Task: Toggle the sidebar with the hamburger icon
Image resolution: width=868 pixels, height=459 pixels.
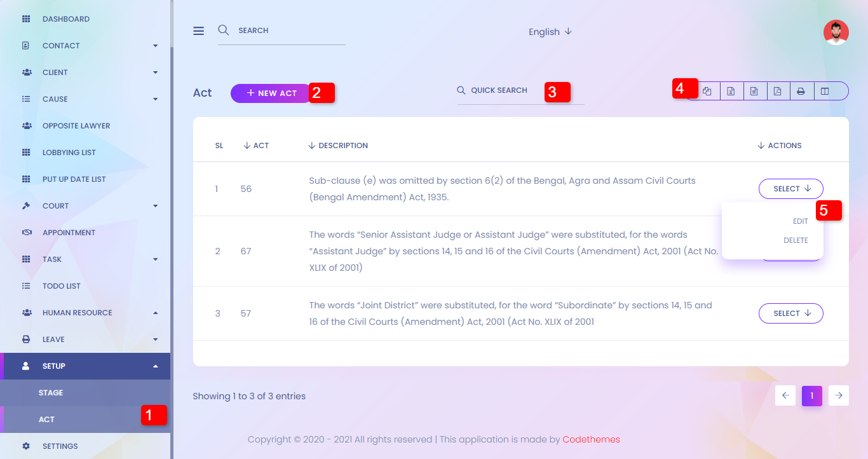Action: click(199, 31)
